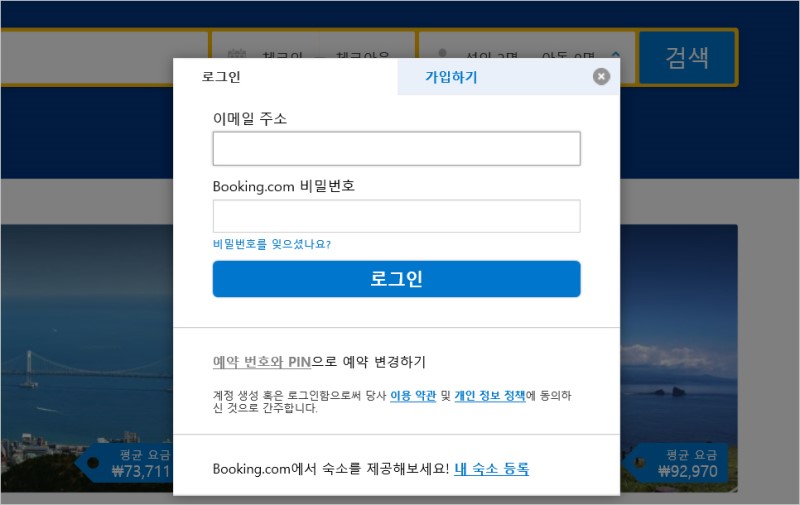Open the 내 숙소 등록 link
Screen dimensions: 800x505
491,469
